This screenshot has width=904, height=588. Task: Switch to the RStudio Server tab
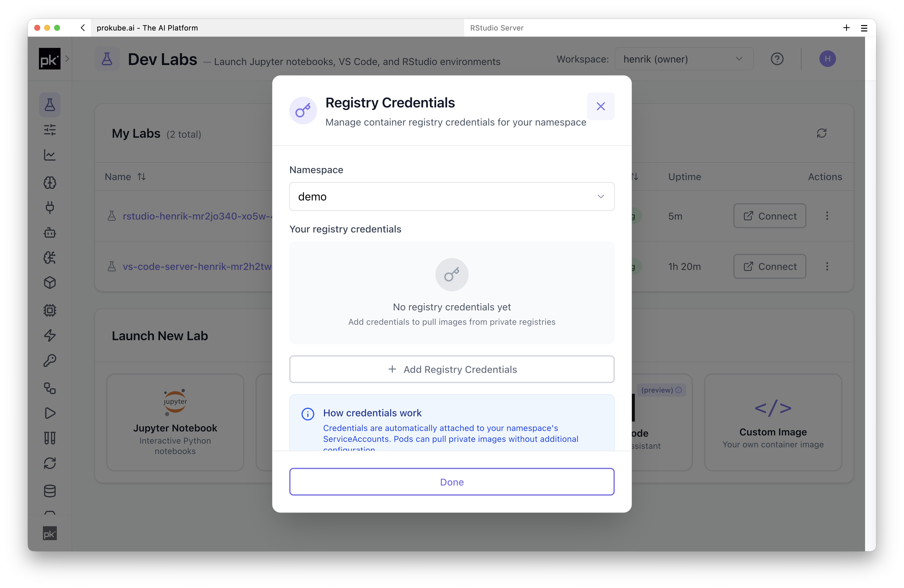point(497,28)
